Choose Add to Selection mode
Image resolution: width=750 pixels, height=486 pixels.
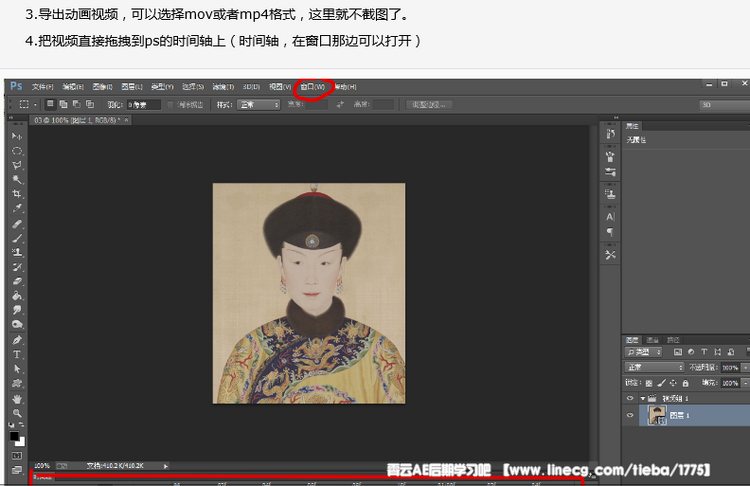(x=63, y=104)
